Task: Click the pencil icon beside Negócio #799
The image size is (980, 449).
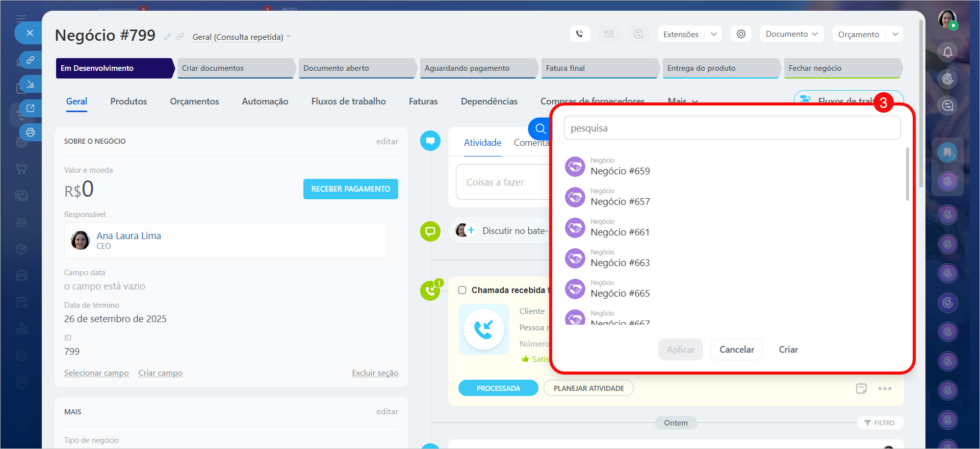Action: [167, 37]
